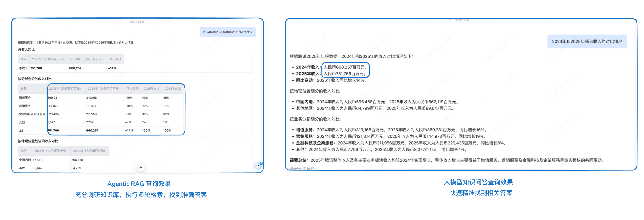The height and width of the screenshot is (220, 644).
Task: Click the 08-03 20:17 timestamp
Action: [137, 22]
